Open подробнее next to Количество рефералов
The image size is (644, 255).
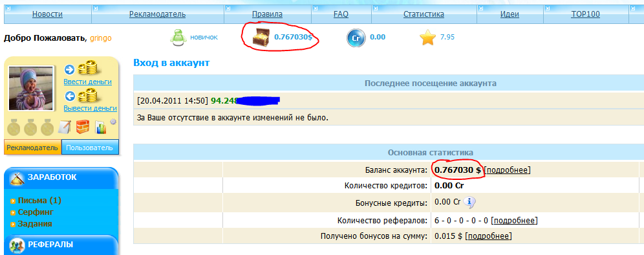(x=514, y=221)
